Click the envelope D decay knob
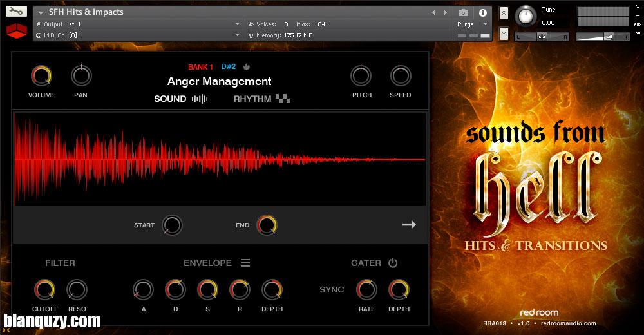Viewport: 644px width, 335px height. click(175, 289)
